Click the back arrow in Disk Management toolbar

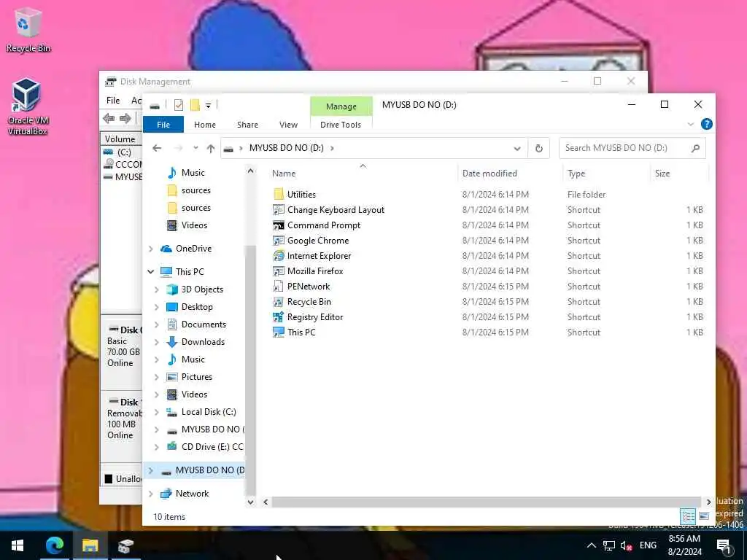pyautogui.click(x=109, y=118)
